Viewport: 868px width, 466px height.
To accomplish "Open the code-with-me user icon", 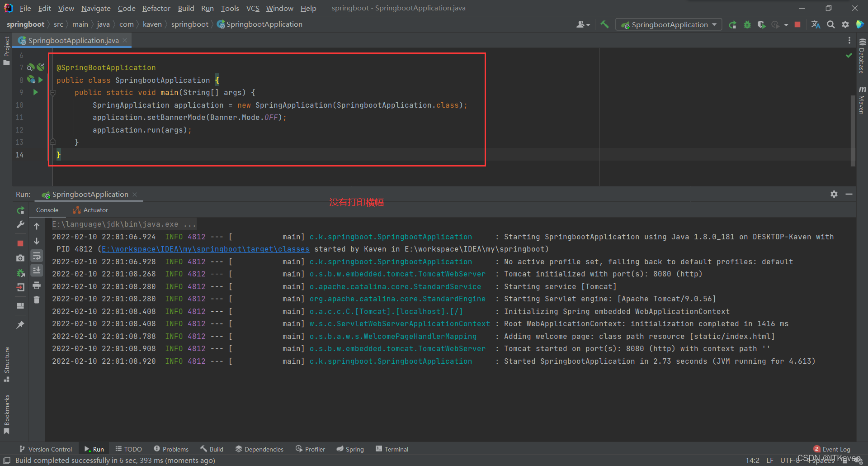I will [x=583, y=24].
